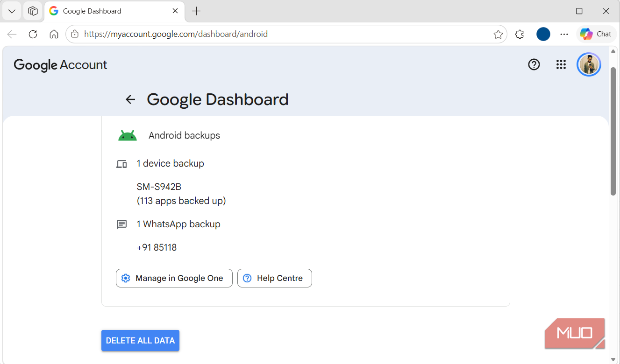Open the Edge profile circle icon
Viewport: 620px width, 364px height.
coord(543,34)
